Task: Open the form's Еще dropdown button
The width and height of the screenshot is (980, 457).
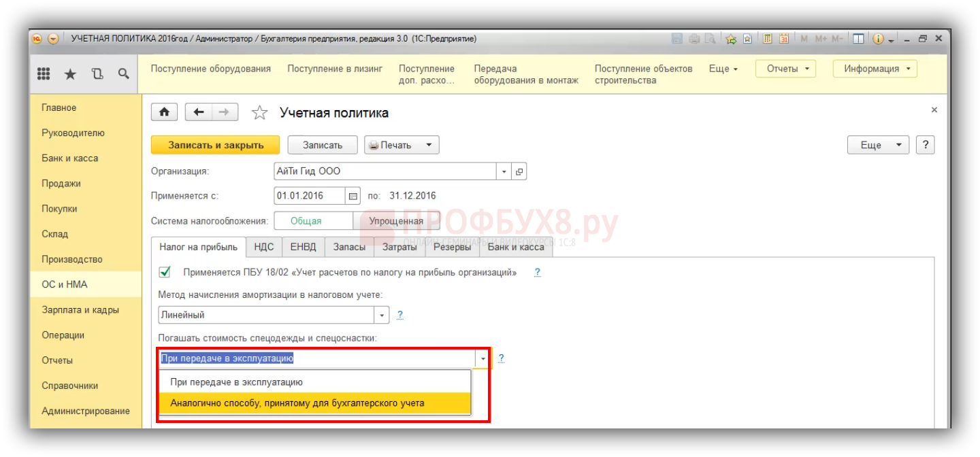Action: tap(878, 145)
